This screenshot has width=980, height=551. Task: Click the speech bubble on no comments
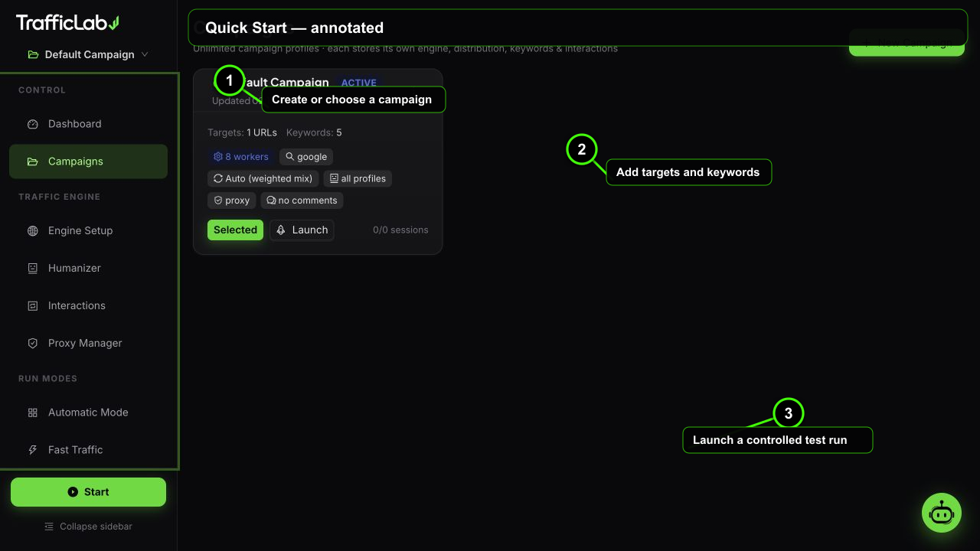pos(271,201)
